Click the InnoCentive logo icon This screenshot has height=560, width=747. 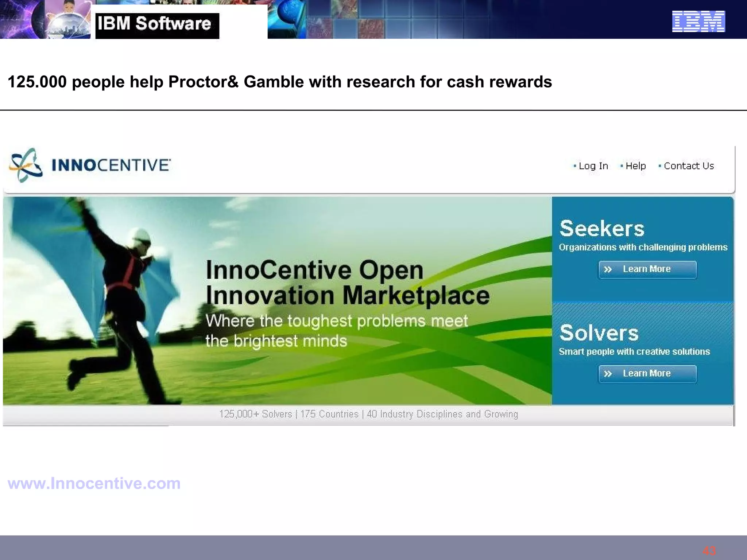pyautogui.click(x=26, y=165)
